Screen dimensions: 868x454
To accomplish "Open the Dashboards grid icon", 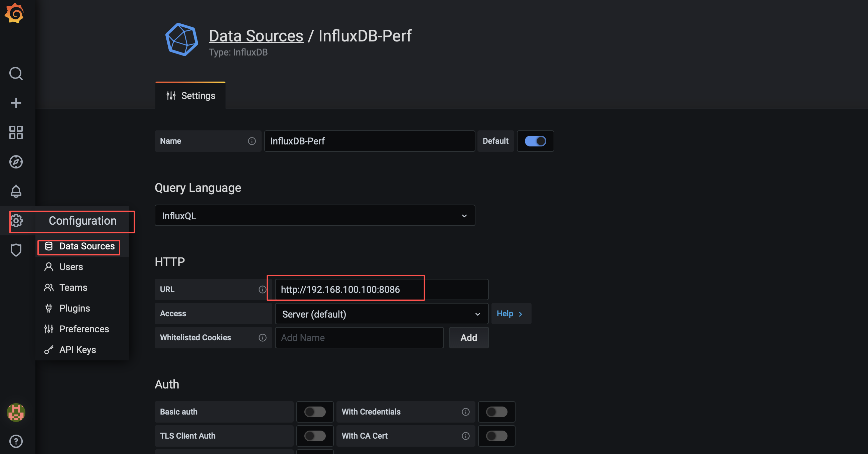I will click(x=16, y=132).
